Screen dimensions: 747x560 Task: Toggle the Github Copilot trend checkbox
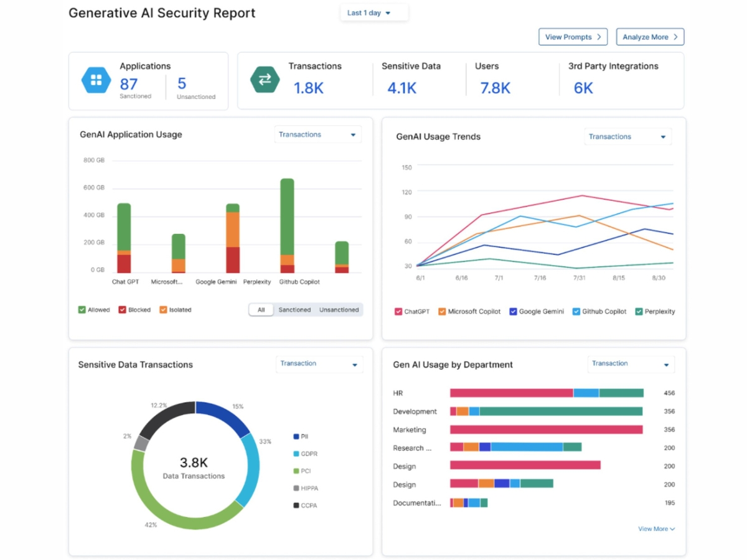pos(576,312)
